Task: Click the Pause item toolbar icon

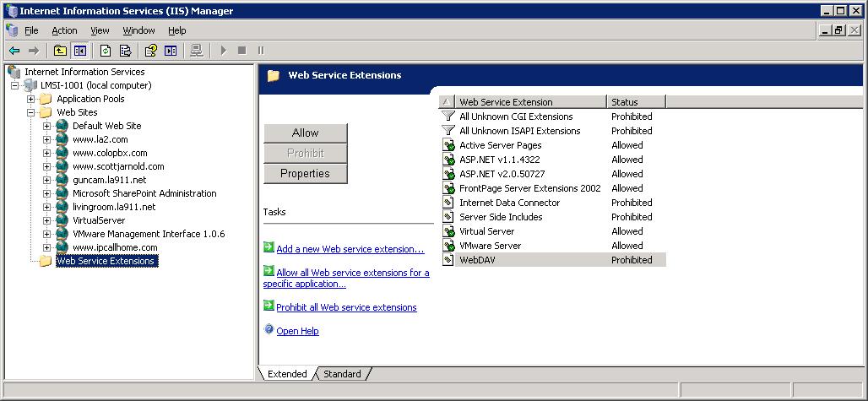Action: (261, 51)
